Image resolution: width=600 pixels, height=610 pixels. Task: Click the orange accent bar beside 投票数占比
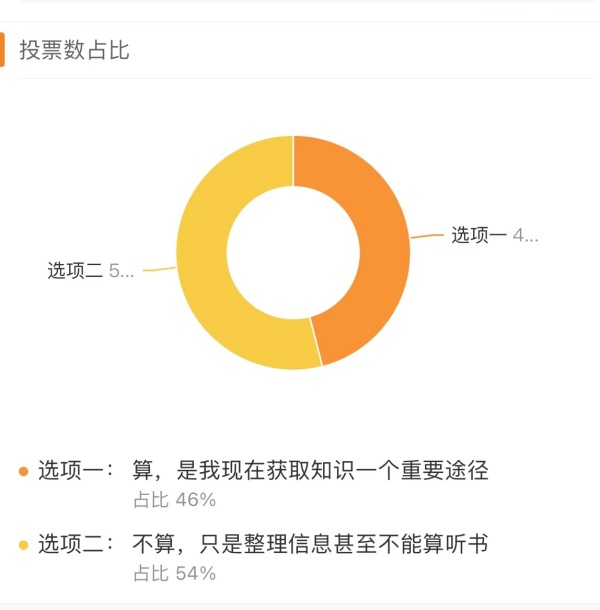(x=3, y=50)
